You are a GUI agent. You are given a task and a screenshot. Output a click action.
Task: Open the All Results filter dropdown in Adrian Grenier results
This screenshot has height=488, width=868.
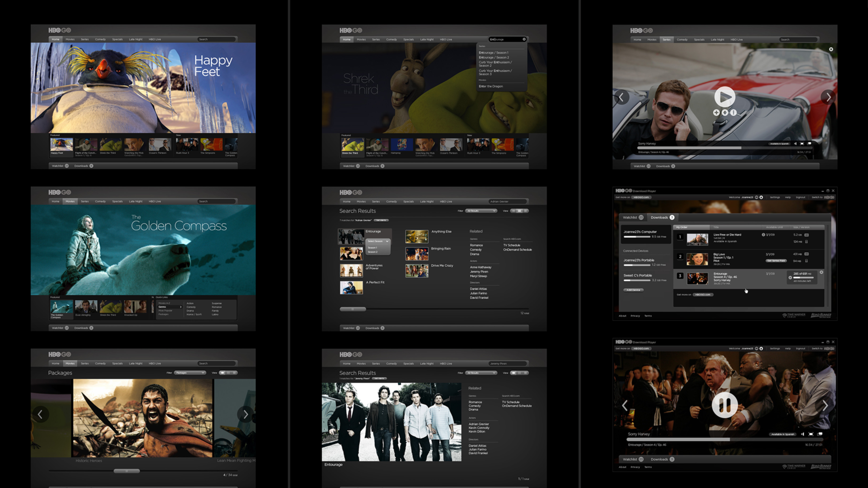(x=481, y=211)
